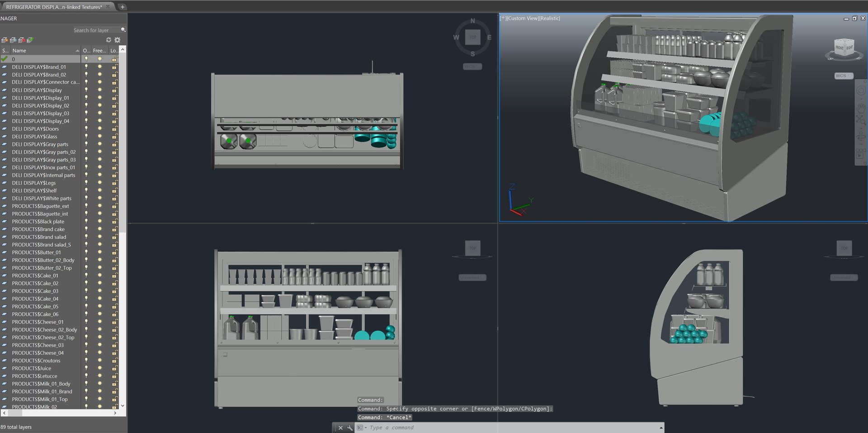Click the FRONT face of the ViewCube
Image resolution: width=868 pixels, height=433 pixels.
840,48
